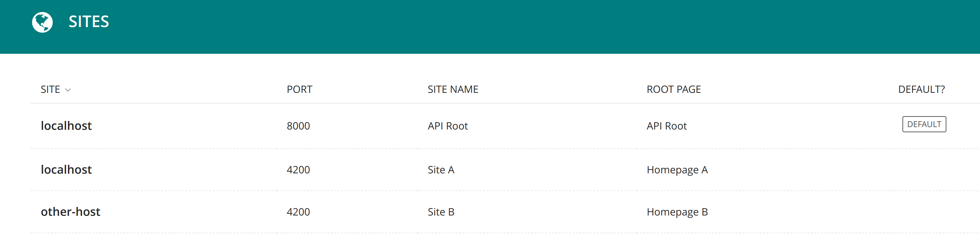Click the Homepage B root page cell
The height and width of the screenshot is (235, 980).
tap(677, 212)
